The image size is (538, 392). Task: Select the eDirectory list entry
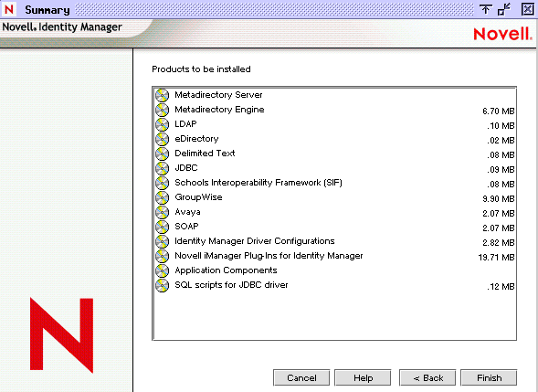(196, 139)
